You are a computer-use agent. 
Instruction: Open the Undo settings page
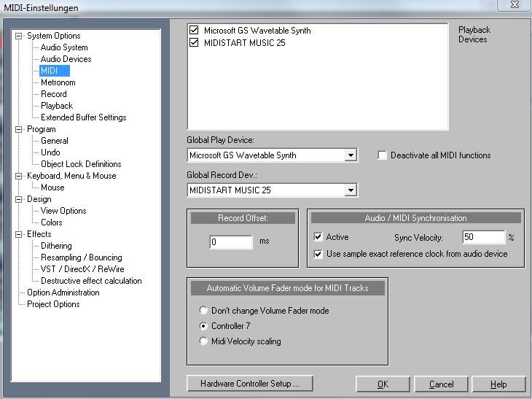pos(50,152)
